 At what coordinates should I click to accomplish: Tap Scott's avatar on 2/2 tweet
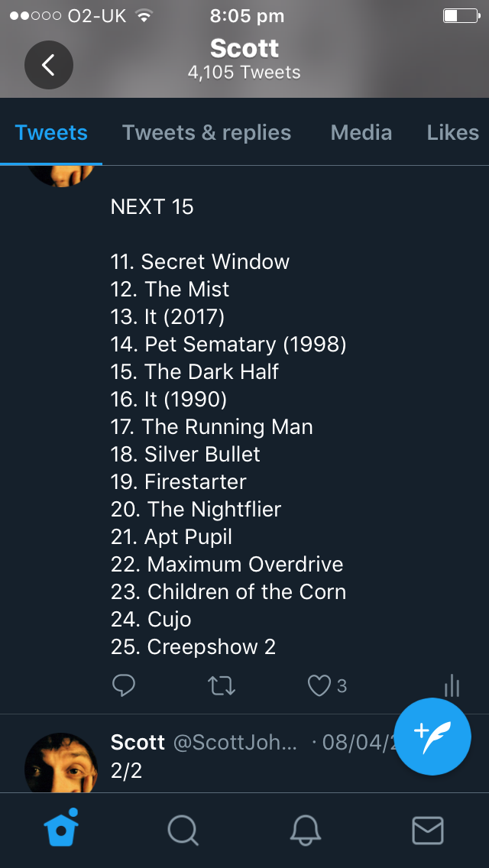tap(61, 763)
